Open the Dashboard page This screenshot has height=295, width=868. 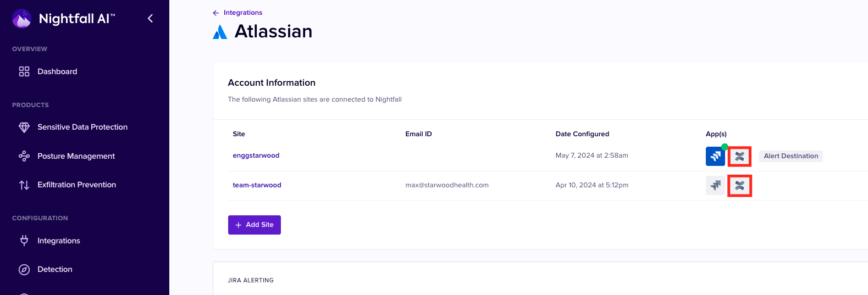pos(57,71)
